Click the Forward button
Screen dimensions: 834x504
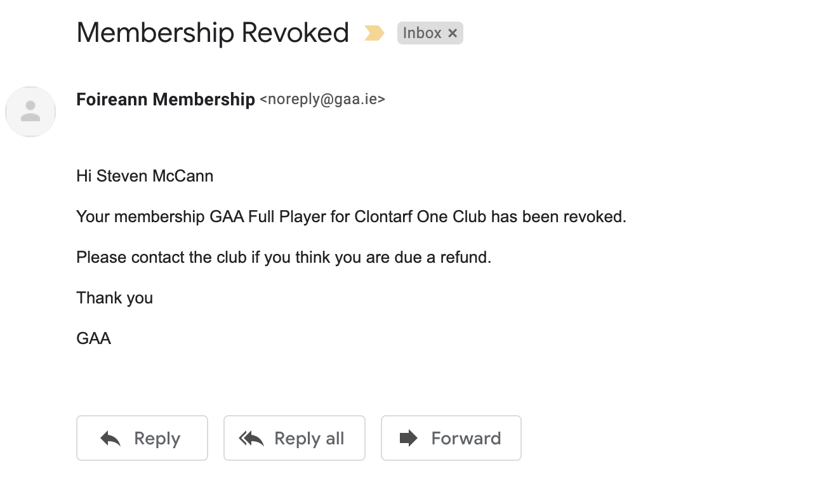click(x=451, y=438)
